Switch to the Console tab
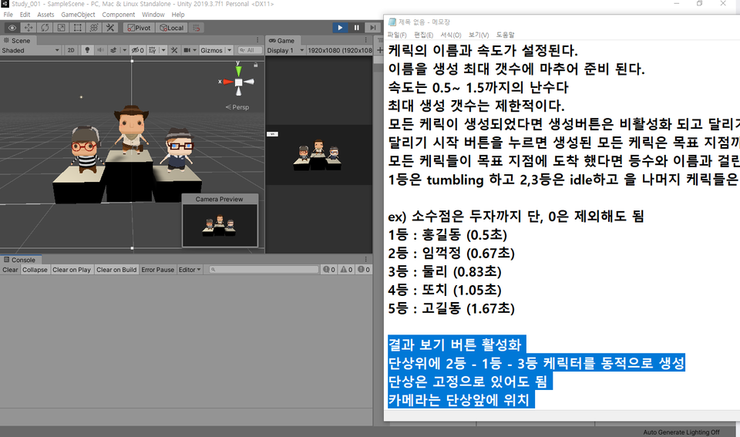 pos(20,260)
